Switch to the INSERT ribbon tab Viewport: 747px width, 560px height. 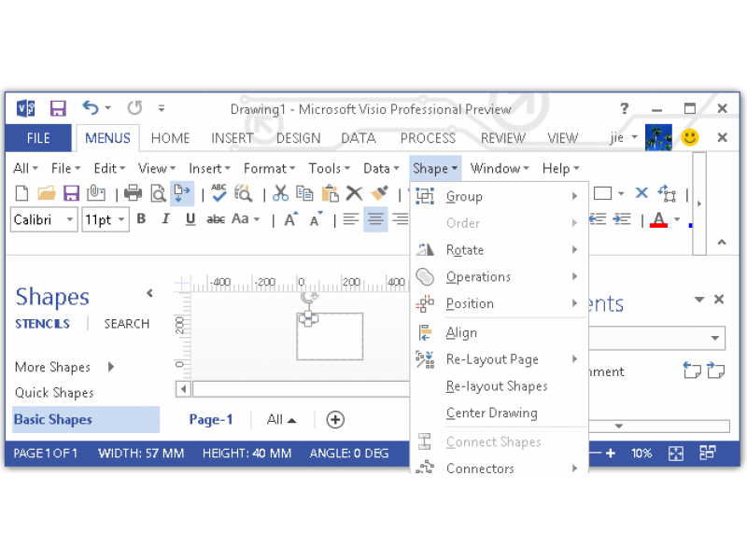coord(232,138)
